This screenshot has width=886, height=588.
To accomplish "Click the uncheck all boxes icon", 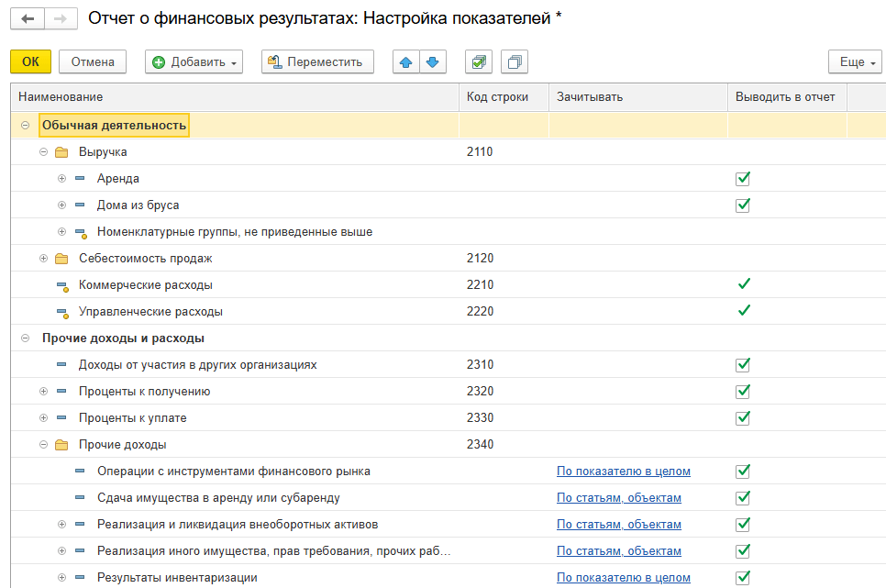I will (514, 62).
